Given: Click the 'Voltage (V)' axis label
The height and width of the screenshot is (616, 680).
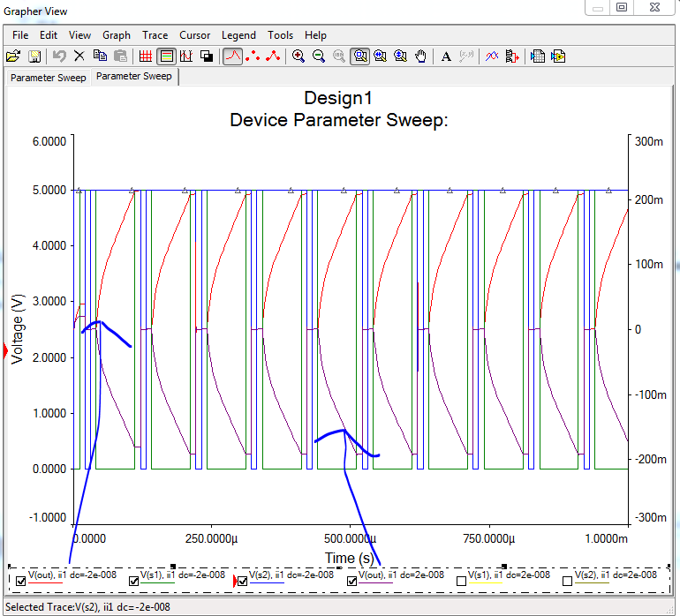Looking at the screenshot, I should 17,329.
